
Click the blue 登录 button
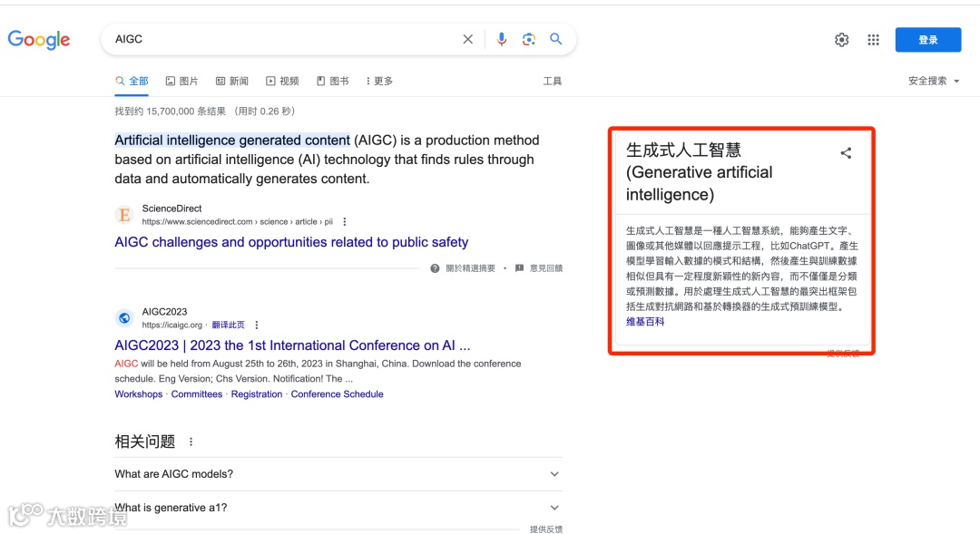point(927,39)
